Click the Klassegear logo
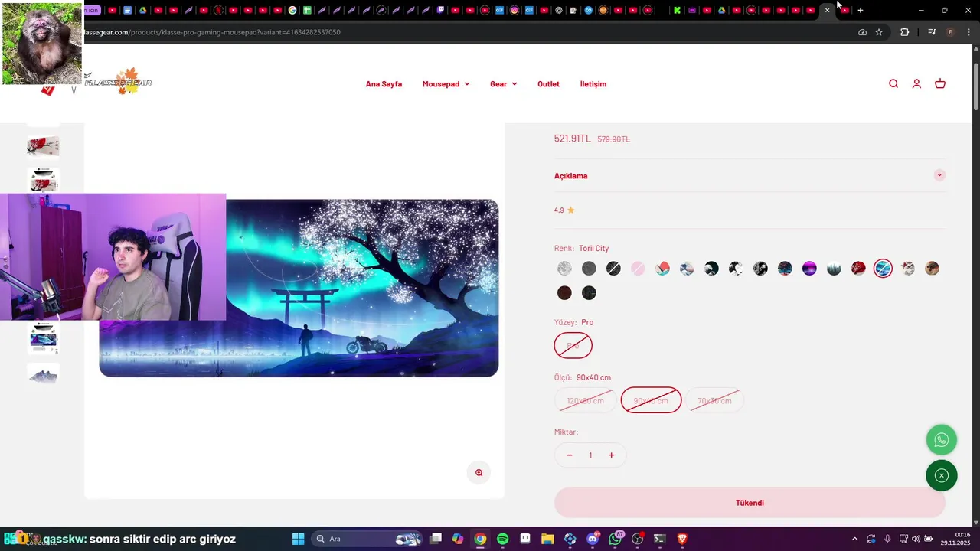The width and height of the screenshot is (980, 551). coord(119,81)
